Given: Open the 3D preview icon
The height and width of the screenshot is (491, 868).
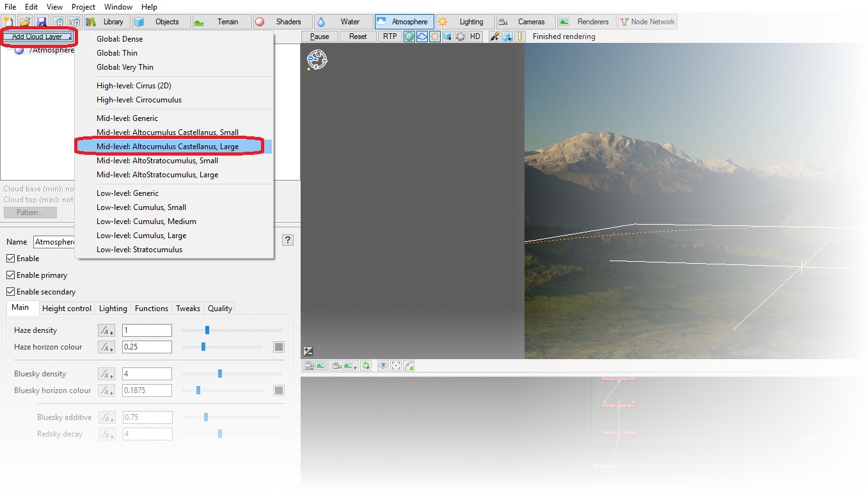Looking at the screenshot, I should pyautogui.click(x=74, y=22).
